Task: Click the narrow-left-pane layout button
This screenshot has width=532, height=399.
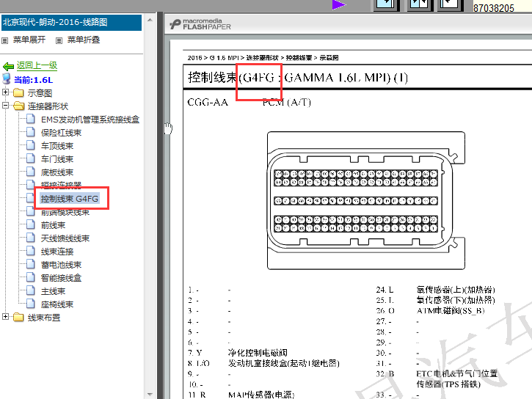Action: (x=451, y=4)
